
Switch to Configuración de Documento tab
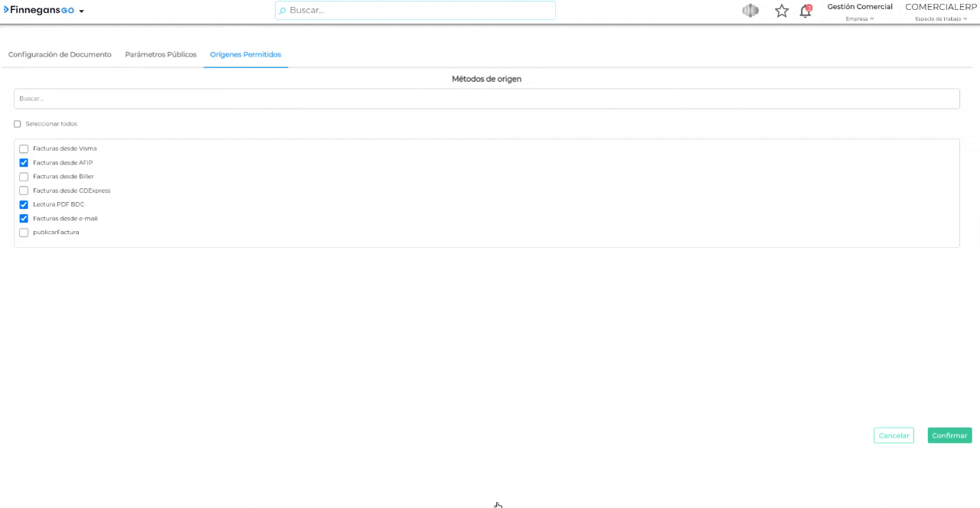click(x=60, y=55)
